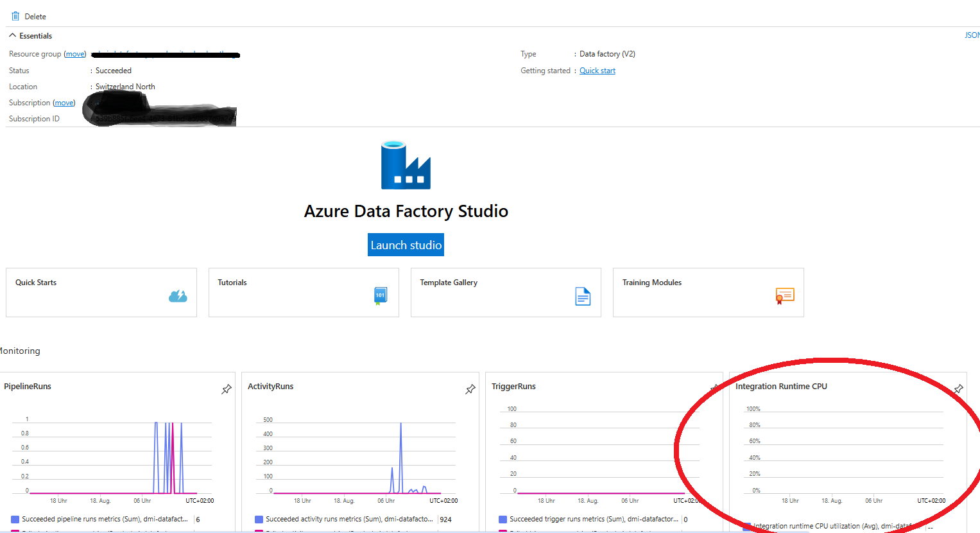Click the Template Gallery document icon
The image size is (980, 533).
click(583, 296)
